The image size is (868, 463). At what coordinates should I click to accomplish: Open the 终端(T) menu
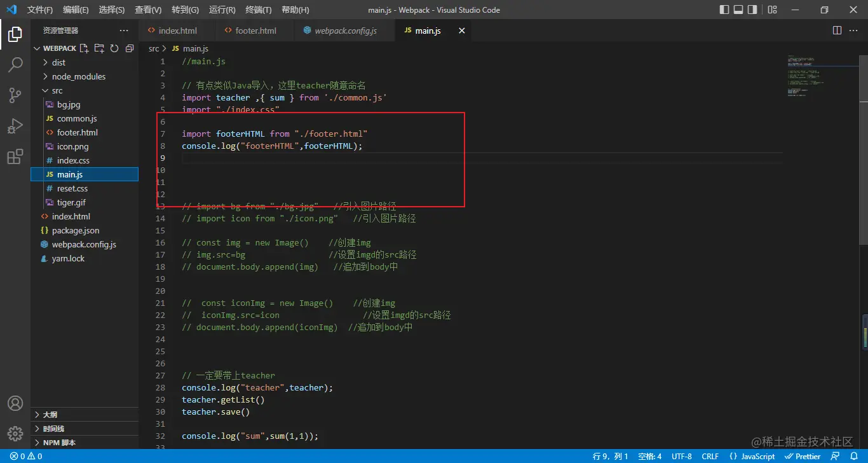click(x=259, y=10)
